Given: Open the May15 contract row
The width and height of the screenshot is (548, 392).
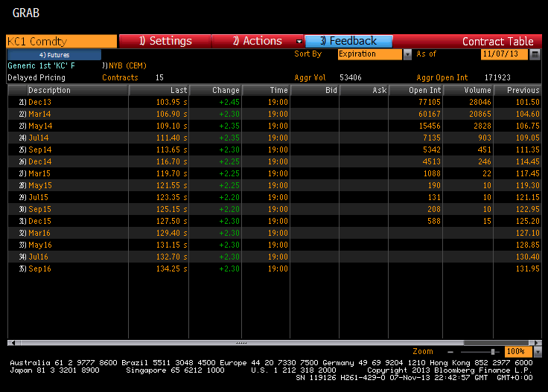Looking at the screenshot, I should [274, 185].
